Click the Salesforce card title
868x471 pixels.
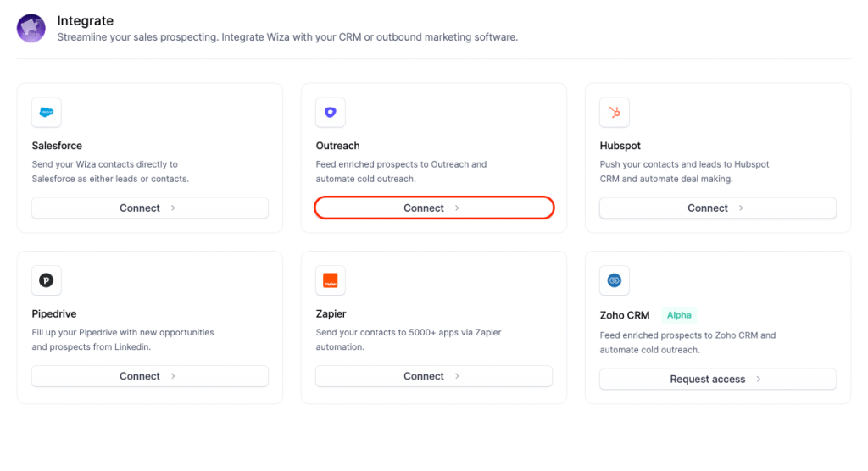coord(57,146)
